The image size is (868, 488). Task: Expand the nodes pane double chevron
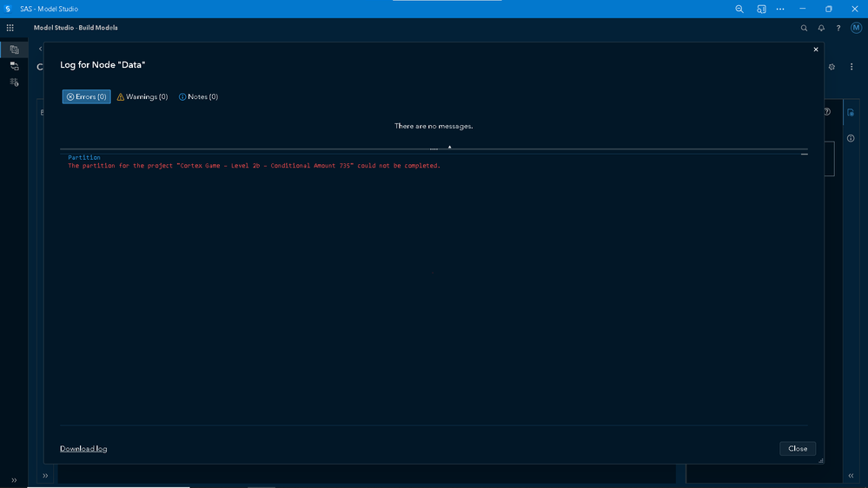tap(45, 475)
